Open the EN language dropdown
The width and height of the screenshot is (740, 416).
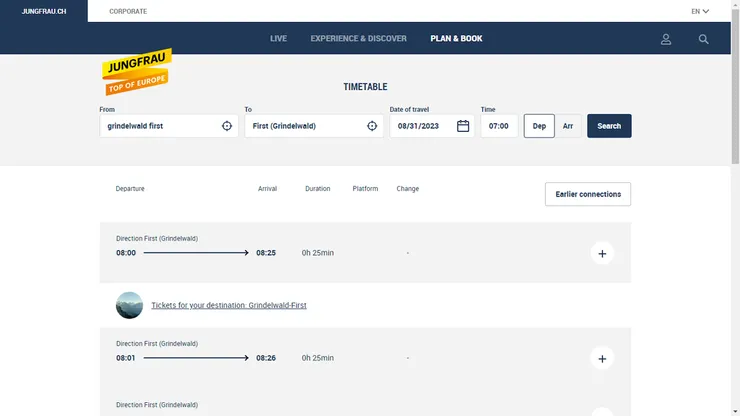coord(700,11)
